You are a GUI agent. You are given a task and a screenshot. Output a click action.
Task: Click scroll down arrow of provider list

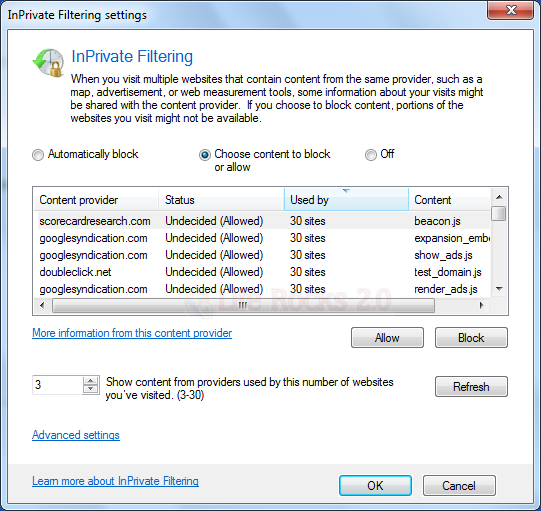tap(499, 288)
